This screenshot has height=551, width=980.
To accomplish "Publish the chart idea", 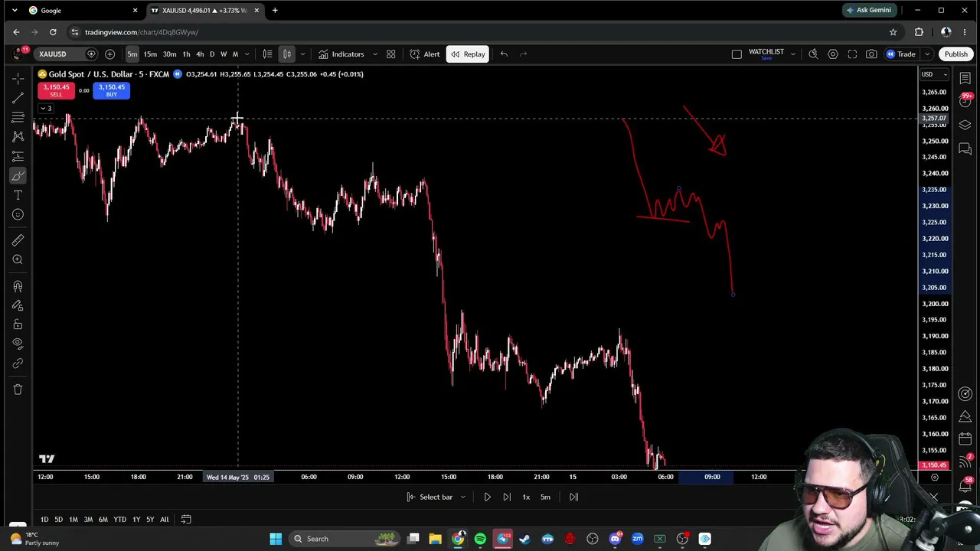I will (956, 54).
